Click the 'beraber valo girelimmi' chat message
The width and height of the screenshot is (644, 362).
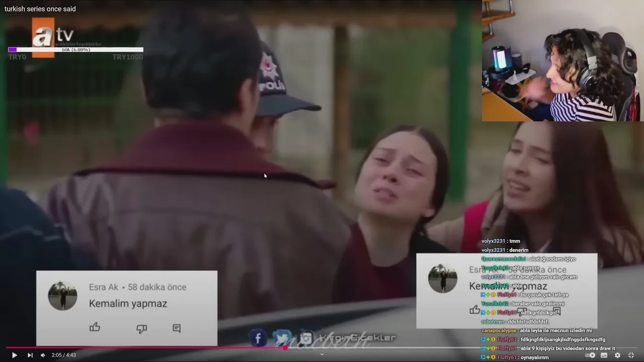tap(523, 304)
